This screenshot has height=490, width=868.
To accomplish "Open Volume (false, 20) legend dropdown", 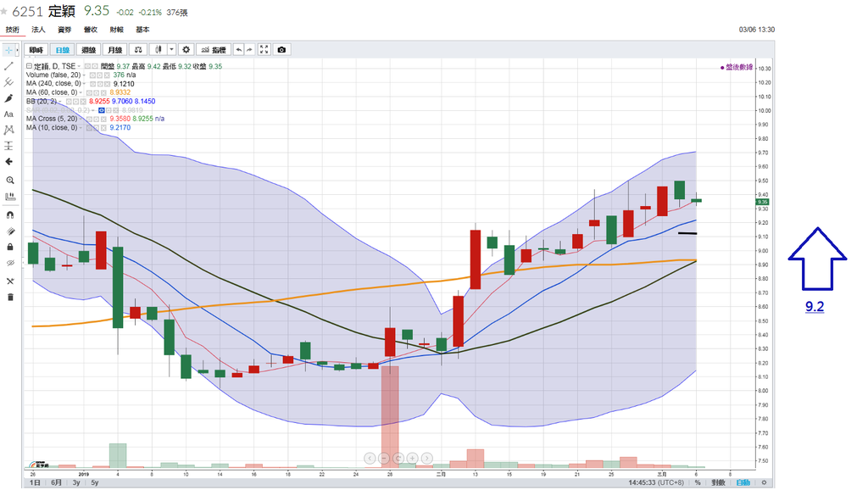I will click(85, 75).
